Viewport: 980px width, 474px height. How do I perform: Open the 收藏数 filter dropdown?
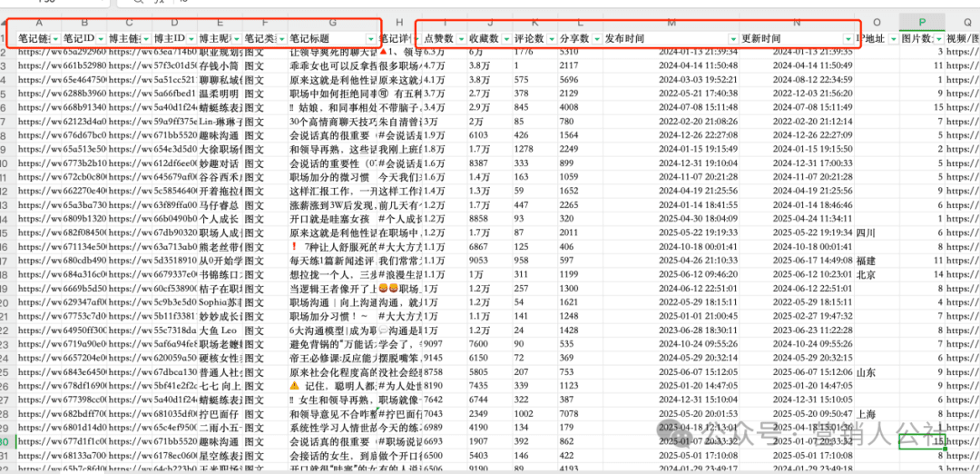[505, 39]
